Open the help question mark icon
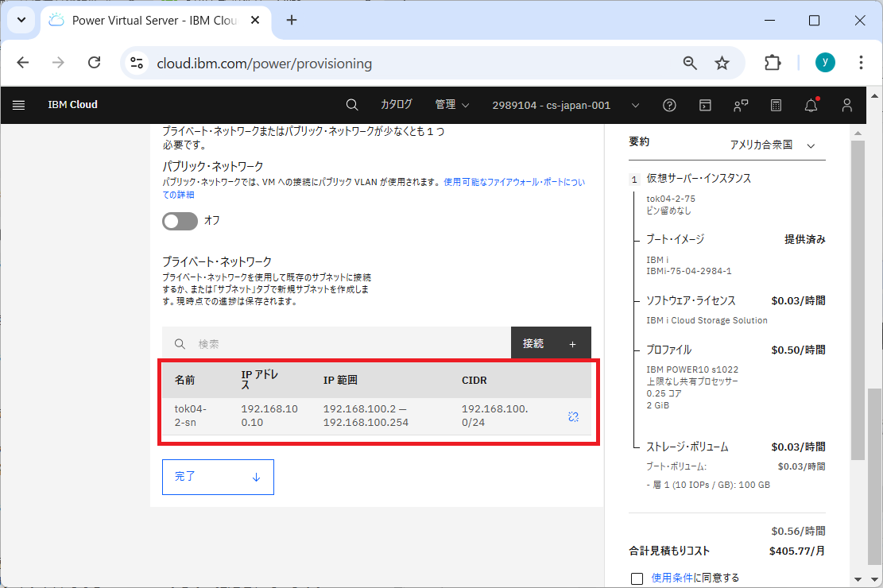The width and height of the screenshot is (883, 588). coord(669,106)
